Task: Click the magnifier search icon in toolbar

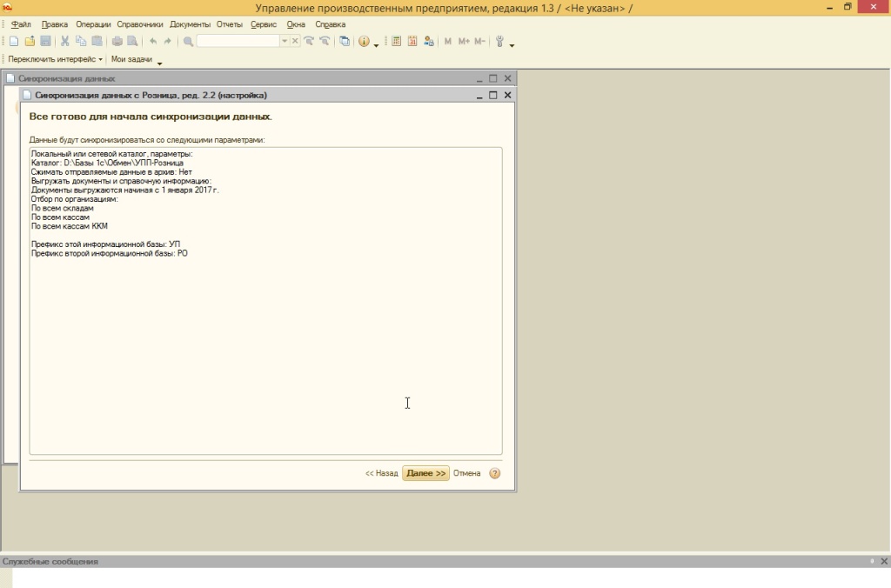Action: pyautogui.click(x=188, y=42)
